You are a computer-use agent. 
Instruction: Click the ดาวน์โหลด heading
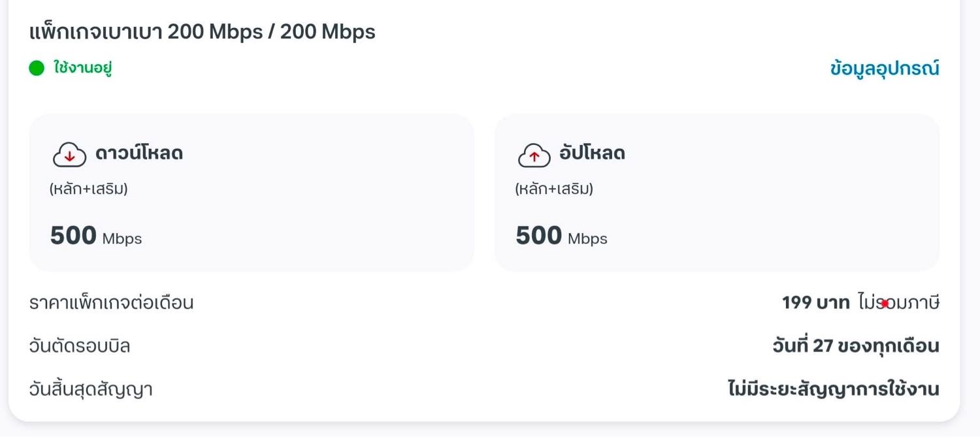point(139,154)
